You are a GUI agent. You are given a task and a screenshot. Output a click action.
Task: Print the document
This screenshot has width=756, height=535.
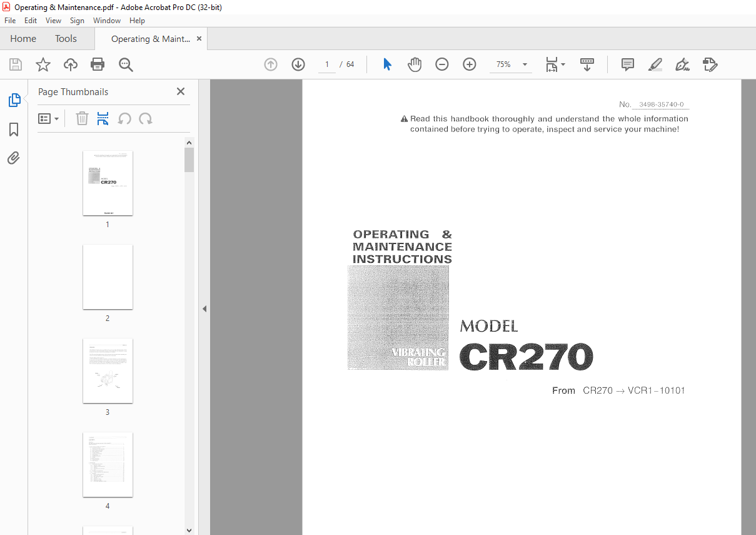98,64
